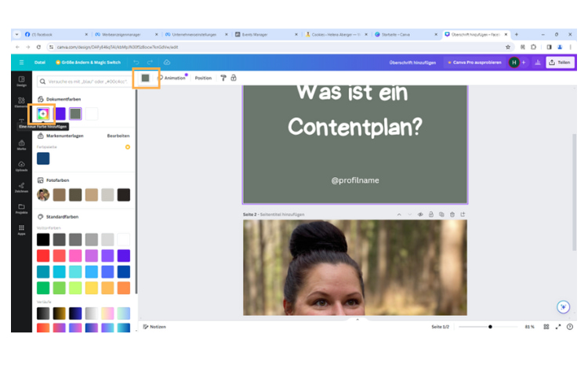Add a new page after Seite 2
Image resolution: width=588 pixels, height=392 pixels.
tap(463, 214)
